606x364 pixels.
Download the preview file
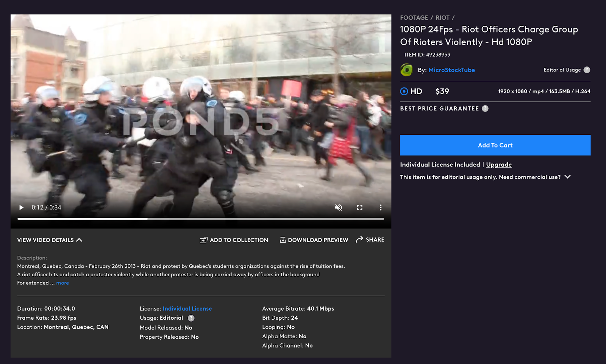(x=314, y=240)
